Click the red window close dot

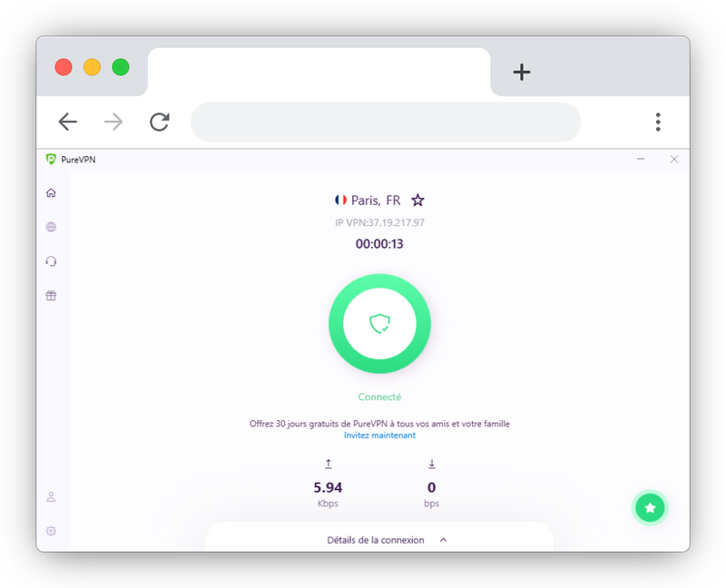coord(64,67)
